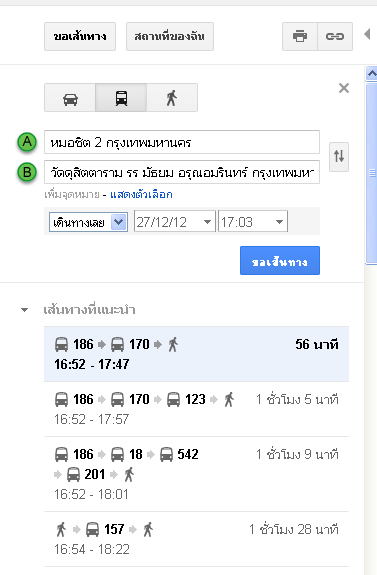Select walking mode icon

(172, 98)
